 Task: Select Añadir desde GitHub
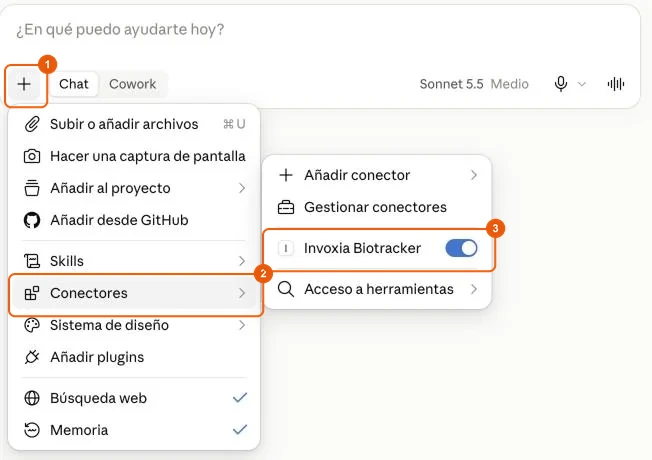(134, 220)
